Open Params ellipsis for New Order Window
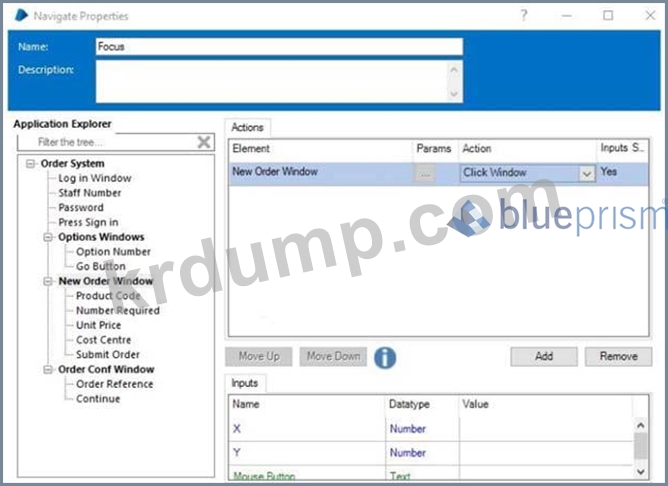Screen dimensions: 668x486 426,173
